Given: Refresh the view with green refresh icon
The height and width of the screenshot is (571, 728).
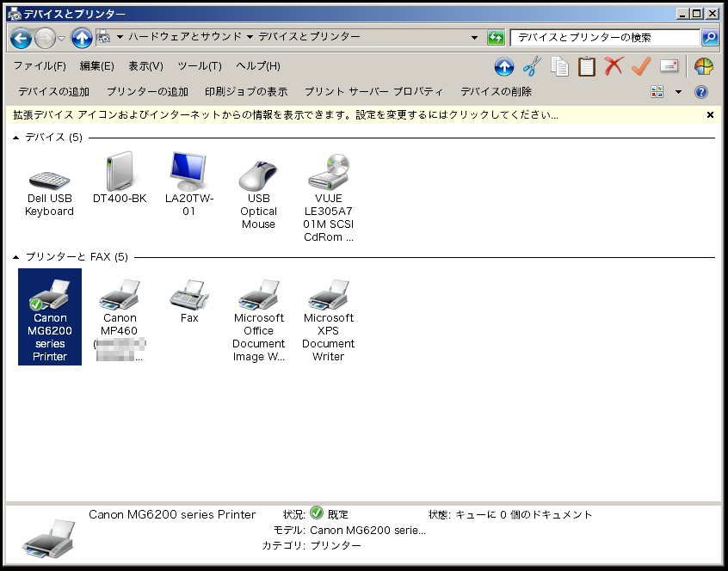Looking at the screenshot, I should [x=496, y=38].
